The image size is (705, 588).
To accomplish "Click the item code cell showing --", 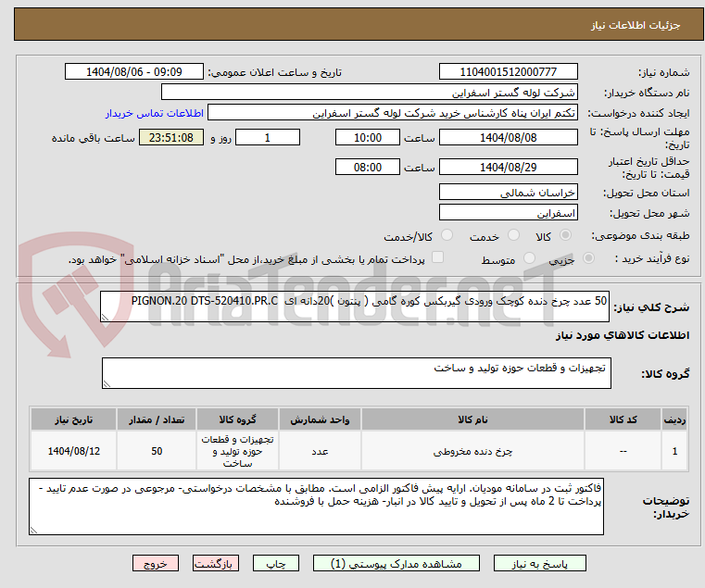I will [x=623, y=451].
